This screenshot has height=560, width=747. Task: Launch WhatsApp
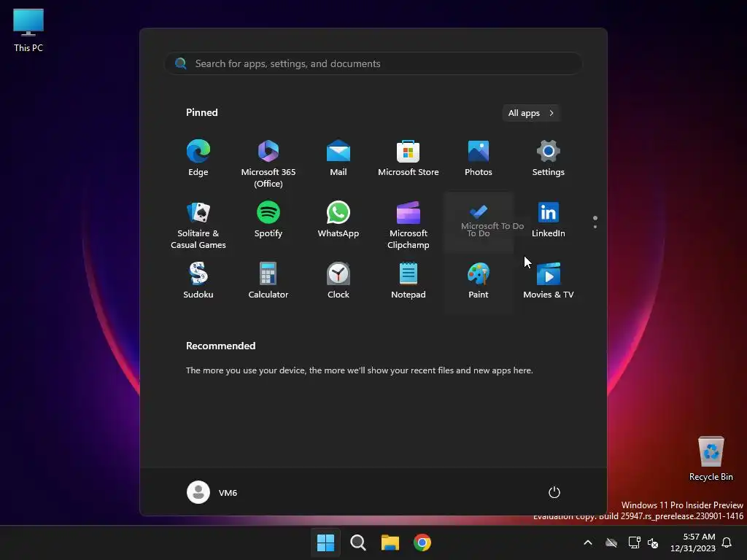click(x=338, y=219)
